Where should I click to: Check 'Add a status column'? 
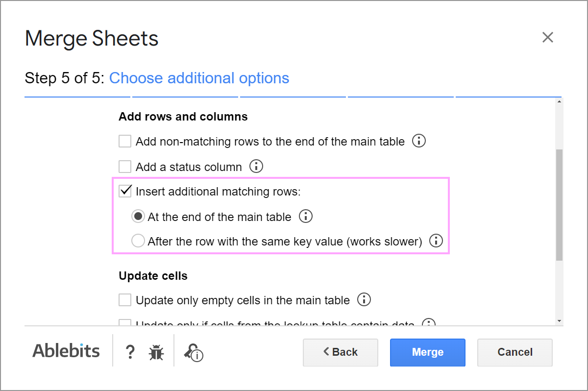click(x=125, y=167)
